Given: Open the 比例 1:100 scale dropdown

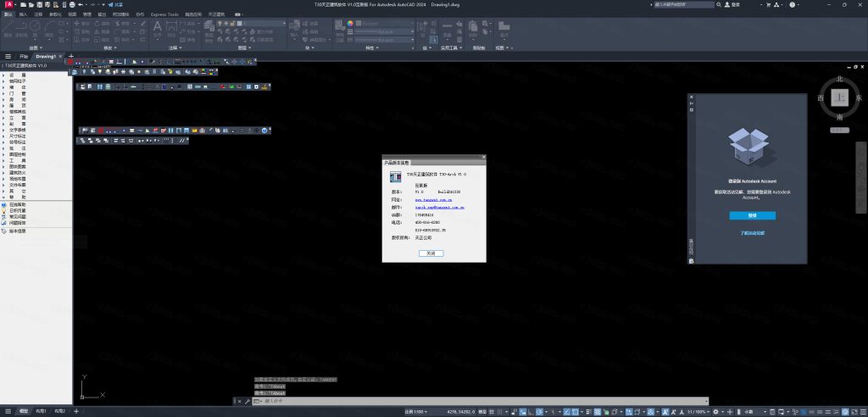Looking at the screenshot, I should pyautogui.click(x=415, y=411).
